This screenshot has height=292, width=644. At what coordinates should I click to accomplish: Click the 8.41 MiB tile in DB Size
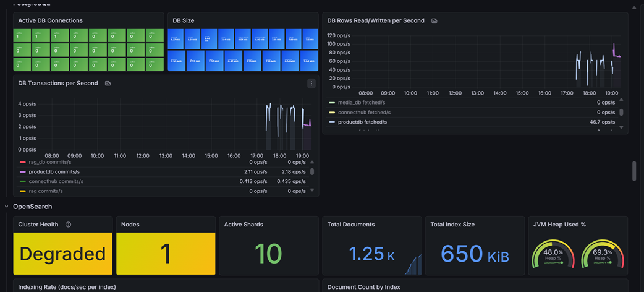click(x=233, y=61)
